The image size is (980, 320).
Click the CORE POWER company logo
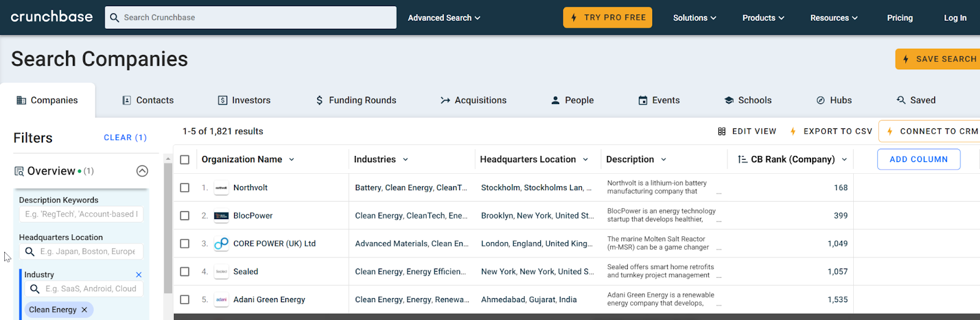221,244
